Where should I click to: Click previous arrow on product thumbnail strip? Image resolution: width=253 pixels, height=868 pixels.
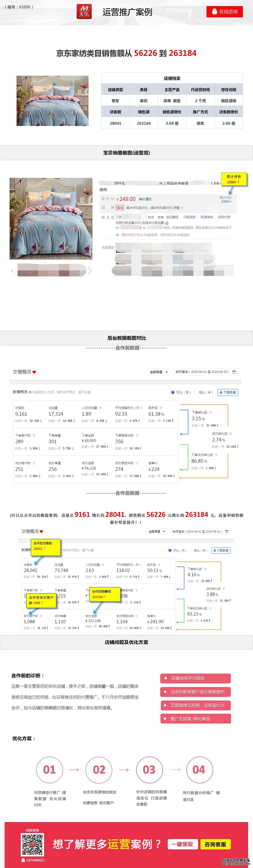[x=13, y=270]
